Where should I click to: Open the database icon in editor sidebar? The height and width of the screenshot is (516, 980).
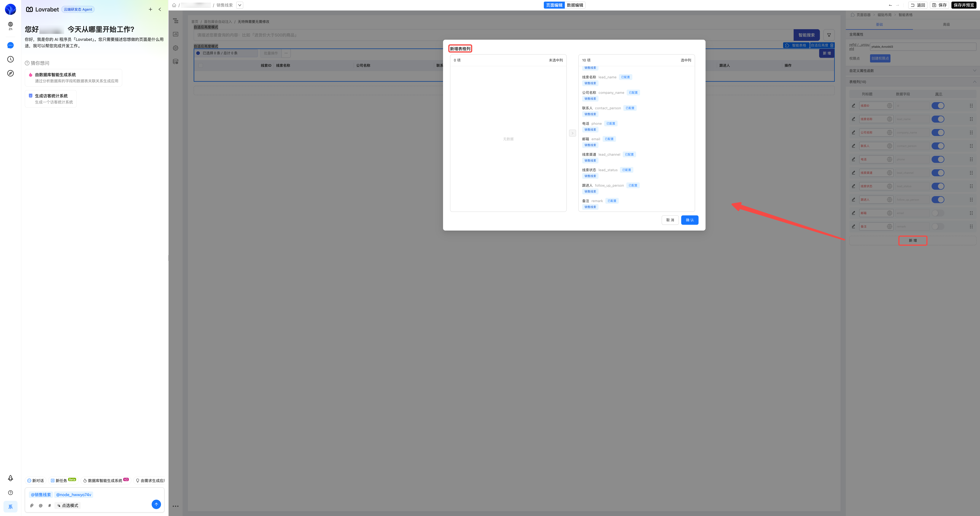coord(175,62)
